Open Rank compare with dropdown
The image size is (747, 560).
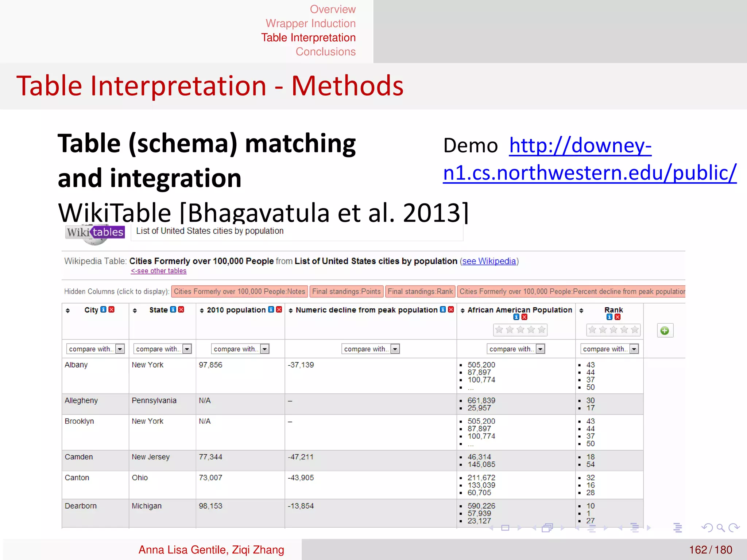pyautogui.click(x=609, y=349)
